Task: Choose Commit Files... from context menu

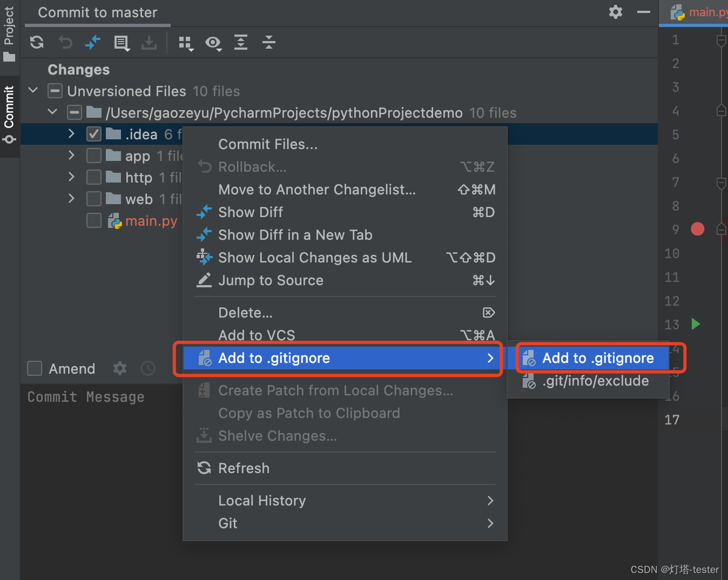Action: [345, 144]
